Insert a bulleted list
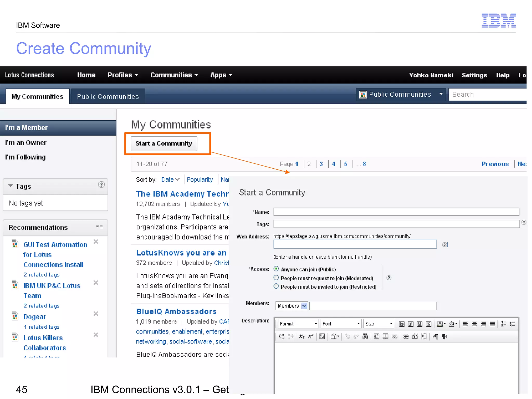Viewport: 532px width, 399px height. pos(513,324)
